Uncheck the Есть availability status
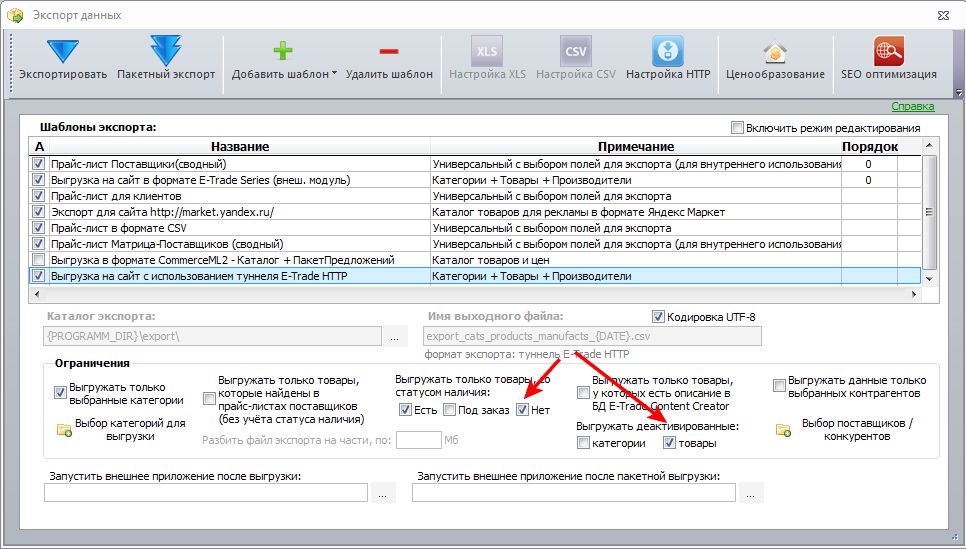The image size is (966, 549). click(x=405, y=410)
